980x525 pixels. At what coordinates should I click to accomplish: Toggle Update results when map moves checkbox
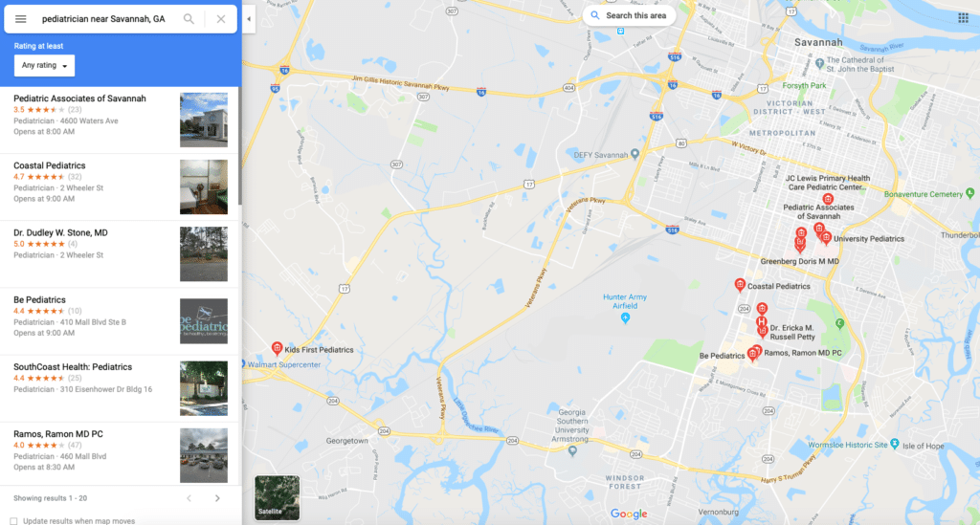[13, 520]
